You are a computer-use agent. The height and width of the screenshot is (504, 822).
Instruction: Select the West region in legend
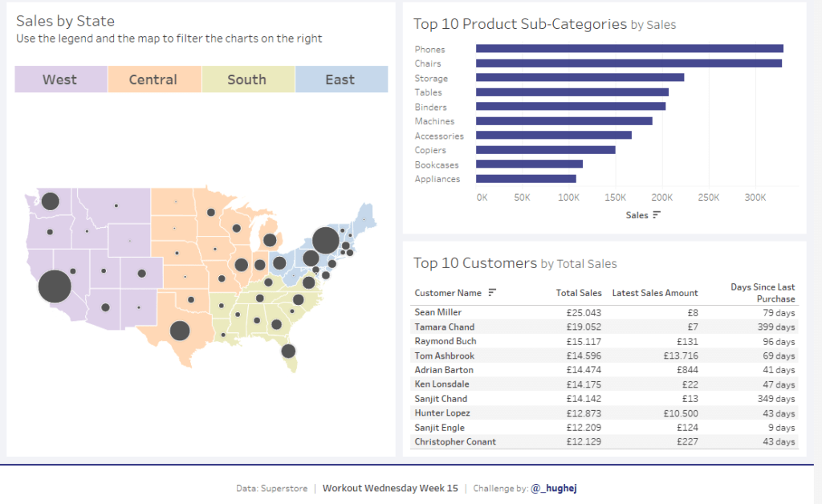coord(60,79)
